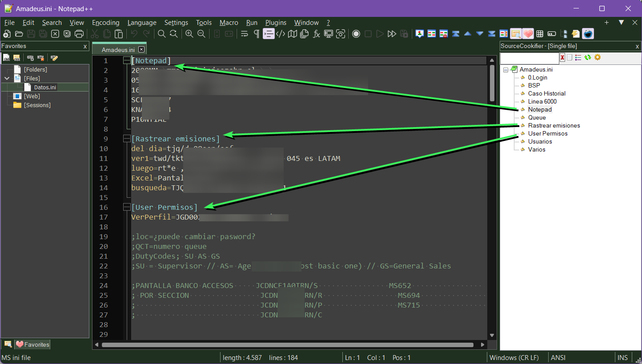Select Datos.ini in the Favorites tree

[x=45, y=88]
